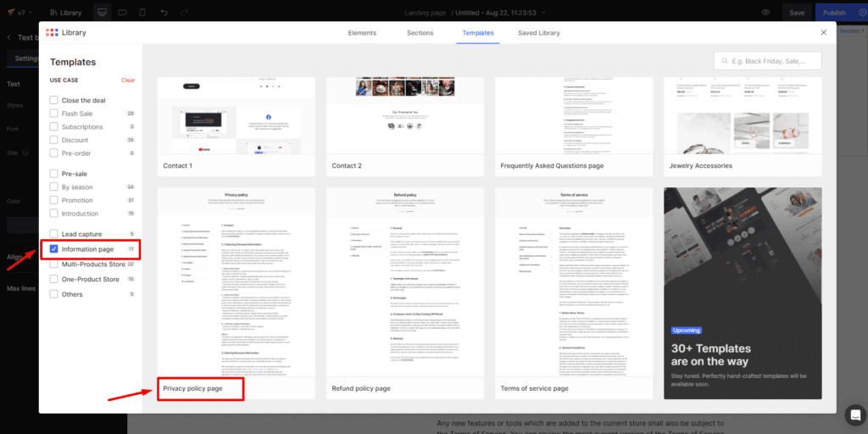Open Library button in editor top bar

[x=65, y=12]
